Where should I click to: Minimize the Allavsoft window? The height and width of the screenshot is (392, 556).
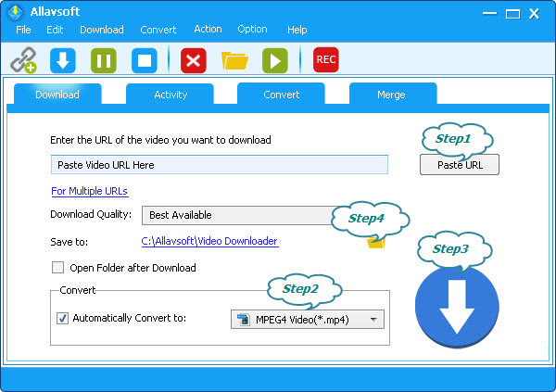(x=489, y=14)
